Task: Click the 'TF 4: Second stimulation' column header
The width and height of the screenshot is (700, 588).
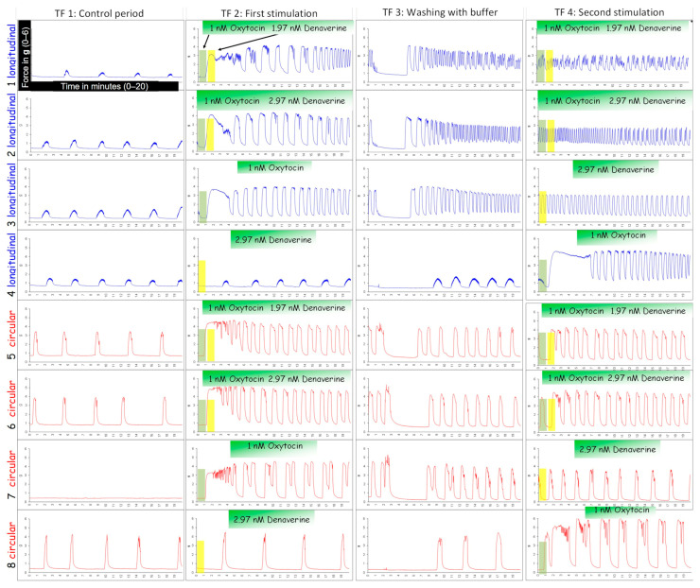Action: (609, 12)
